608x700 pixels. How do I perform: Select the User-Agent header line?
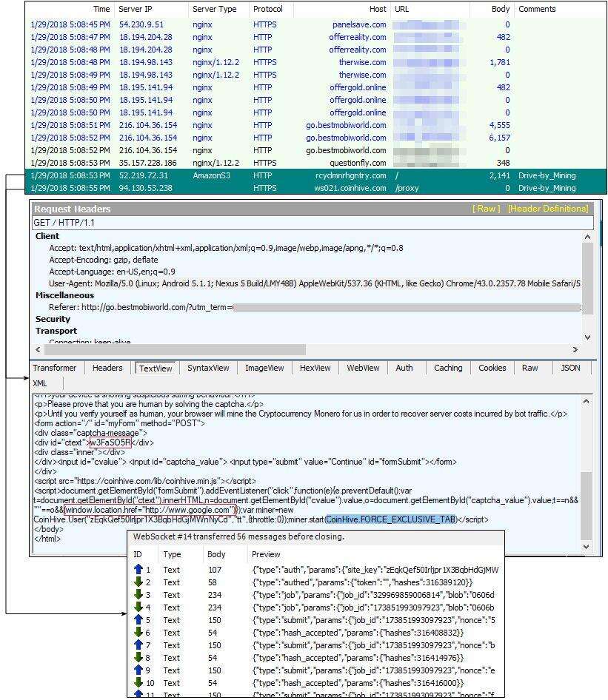click(x=315, y=283)
